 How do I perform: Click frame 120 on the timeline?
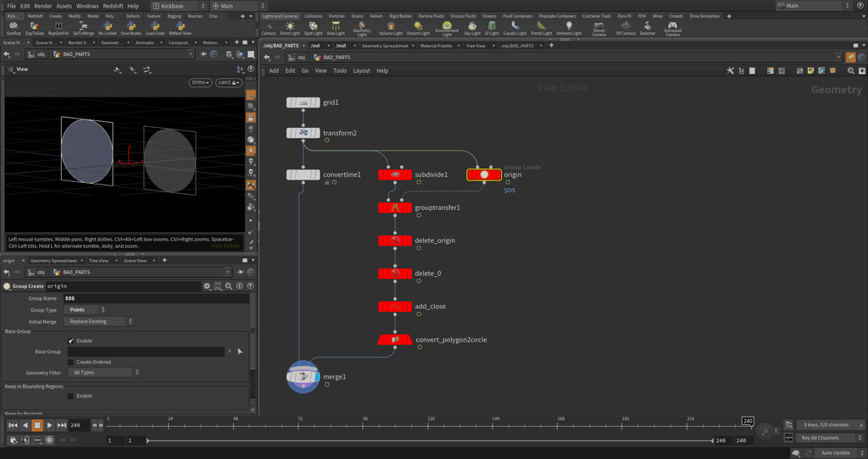[x=430, y=425]
